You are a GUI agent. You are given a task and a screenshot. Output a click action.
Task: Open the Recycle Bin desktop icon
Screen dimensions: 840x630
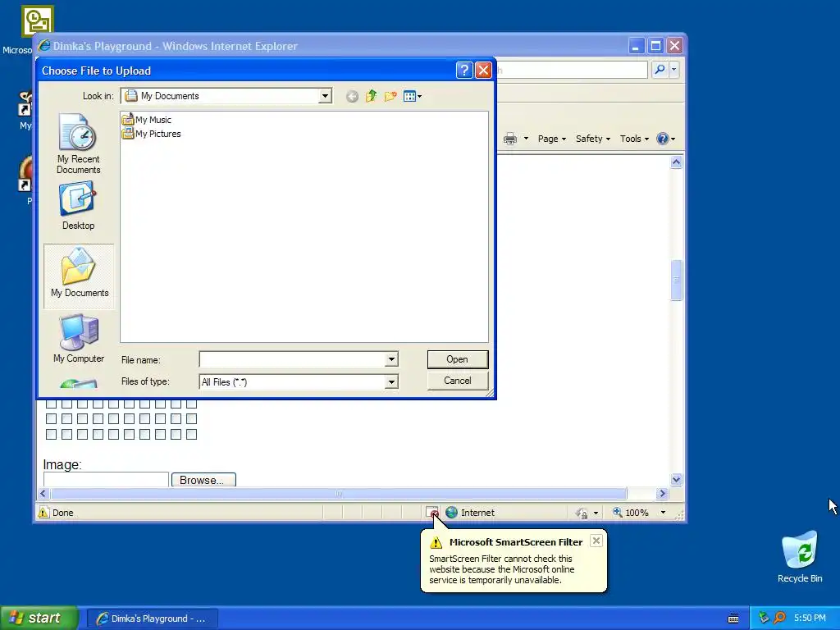click(800, 556)
